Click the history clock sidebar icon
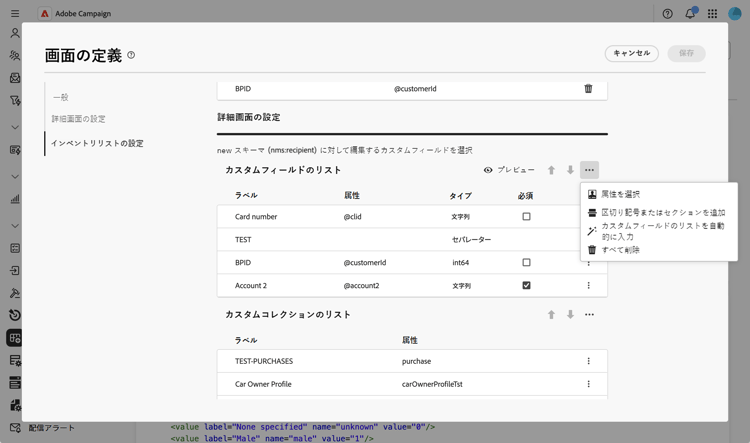The width and height of the screenshot is (750, 443). coord(15,315)
